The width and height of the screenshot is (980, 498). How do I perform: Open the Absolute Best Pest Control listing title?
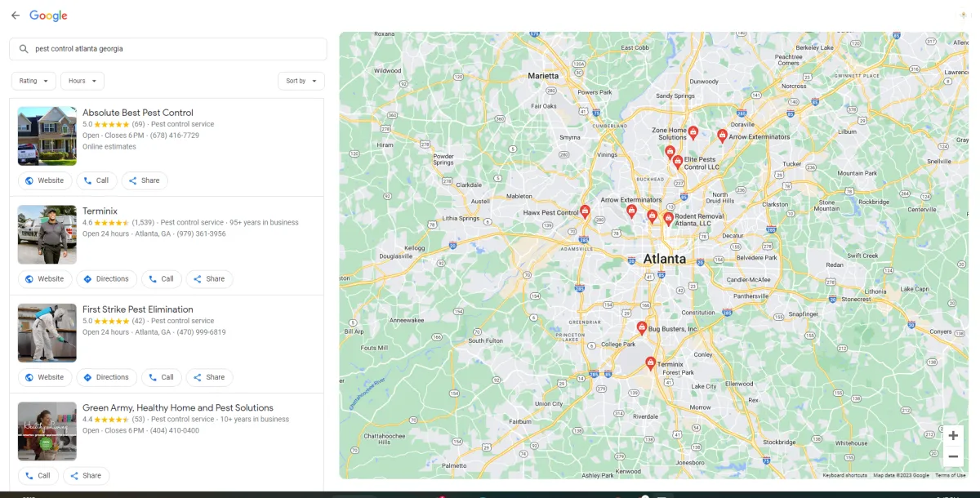[x=138, y=113]
